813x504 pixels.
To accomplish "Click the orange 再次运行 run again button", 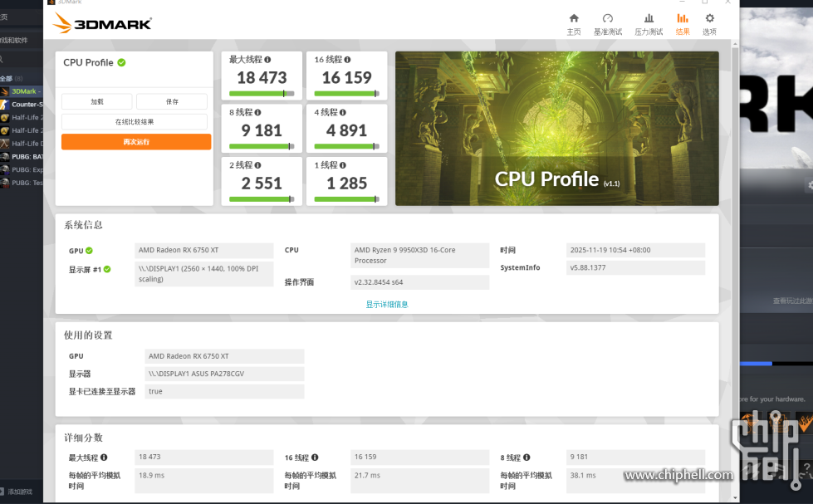I will pyautogui.click(x=136, y=142).
